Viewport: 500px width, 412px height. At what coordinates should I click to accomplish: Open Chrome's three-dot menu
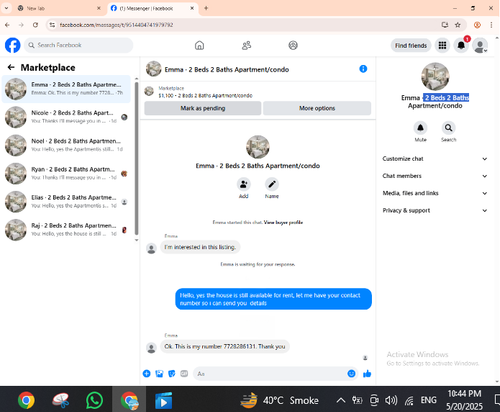(491, 25)
